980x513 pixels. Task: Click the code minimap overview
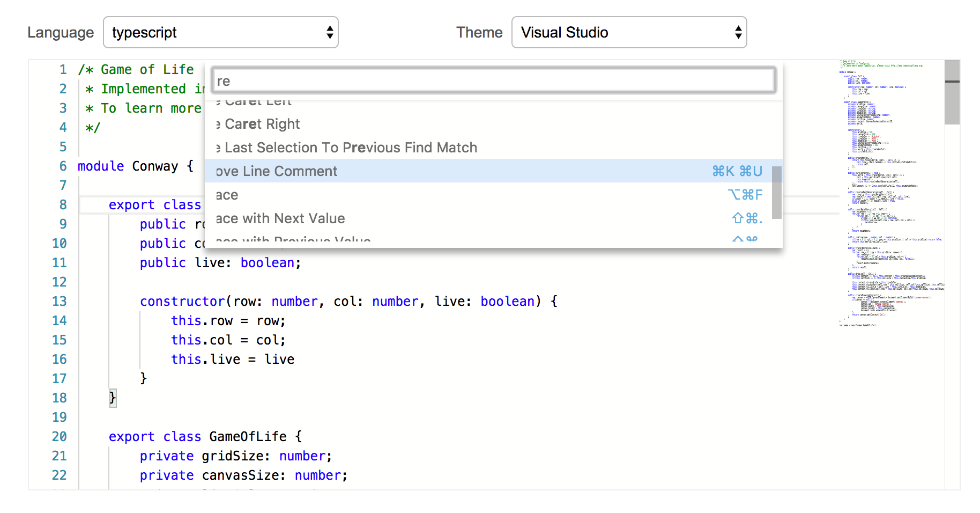892,193
